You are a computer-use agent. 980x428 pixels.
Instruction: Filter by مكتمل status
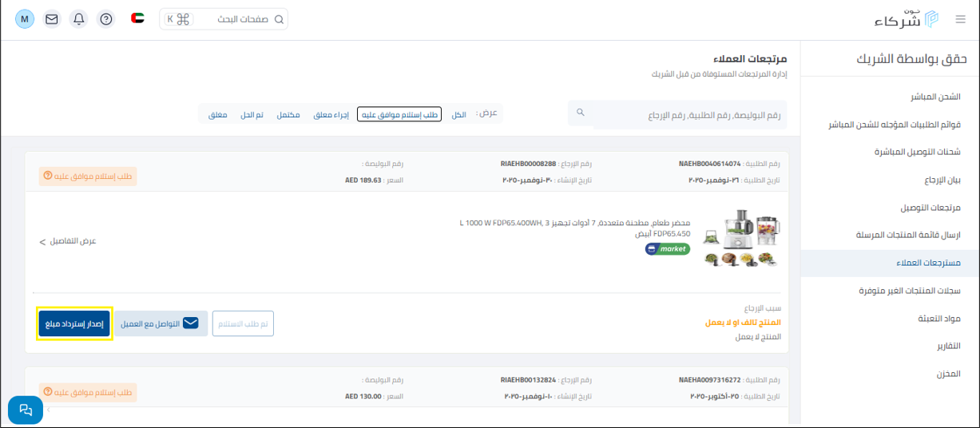288,115
